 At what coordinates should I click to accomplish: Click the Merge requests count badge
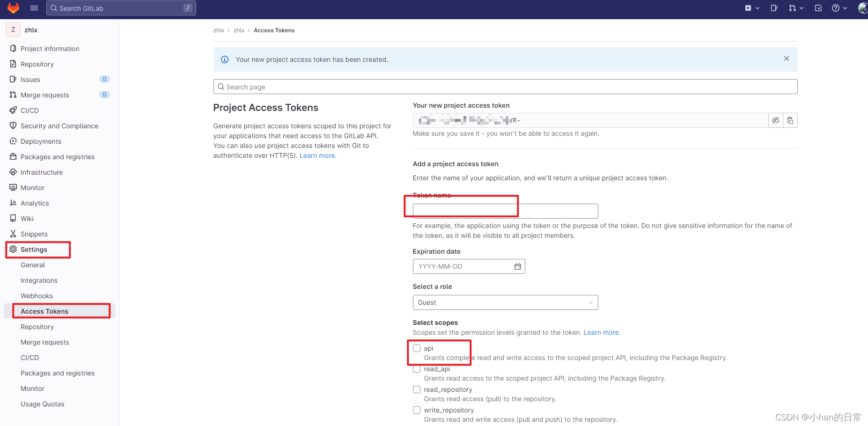104,95
